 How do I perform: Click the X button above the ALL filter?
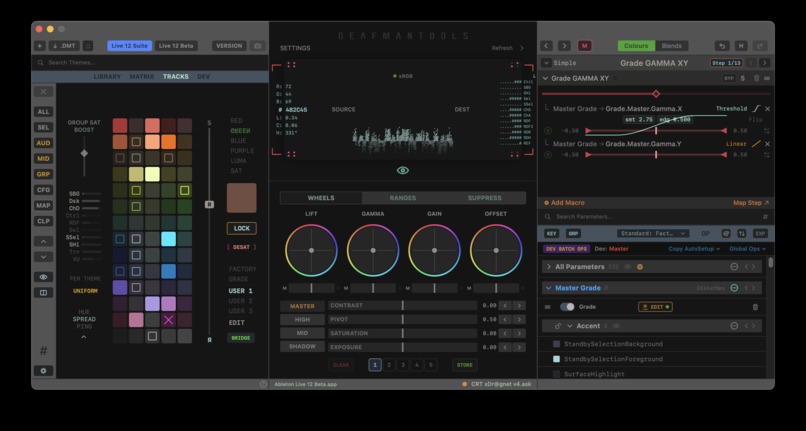[43, 92]
